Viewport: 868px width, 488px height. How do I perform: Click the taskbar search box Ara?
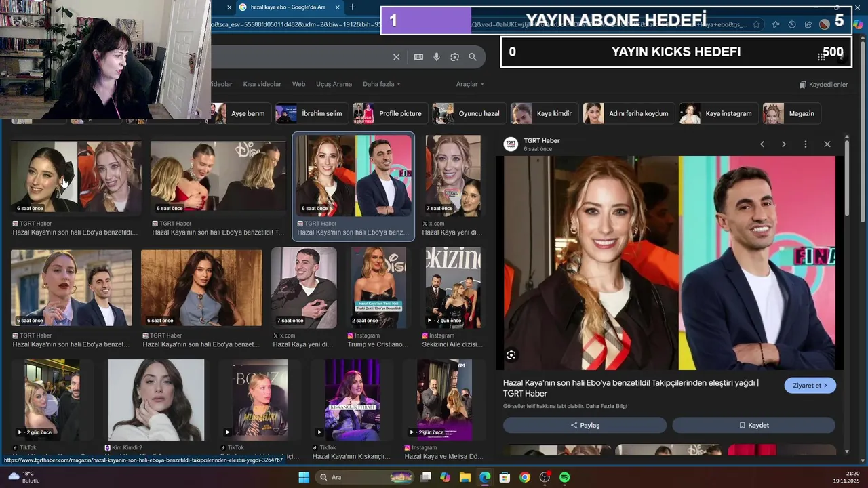point(365,477)
